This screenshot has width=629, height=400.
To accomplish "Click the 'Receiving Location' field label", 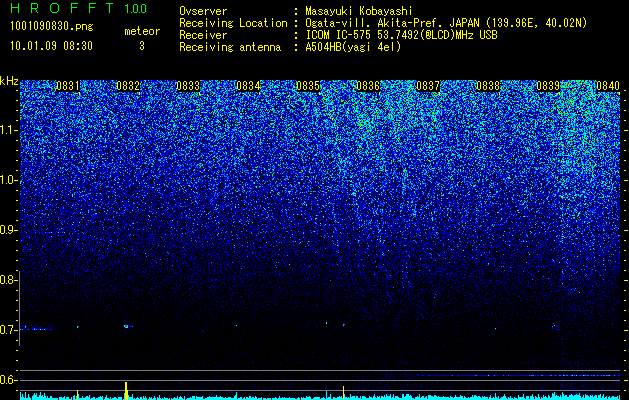I will coord(233,23).
